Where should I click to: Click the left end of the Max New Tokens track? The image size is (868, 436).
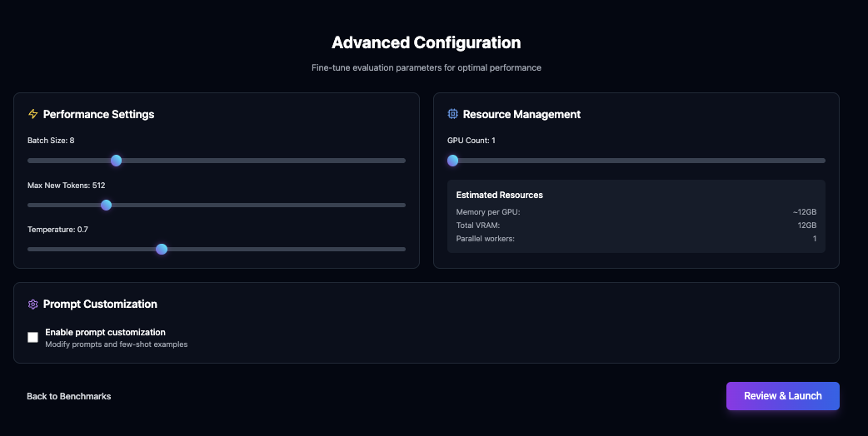(32, 205)
